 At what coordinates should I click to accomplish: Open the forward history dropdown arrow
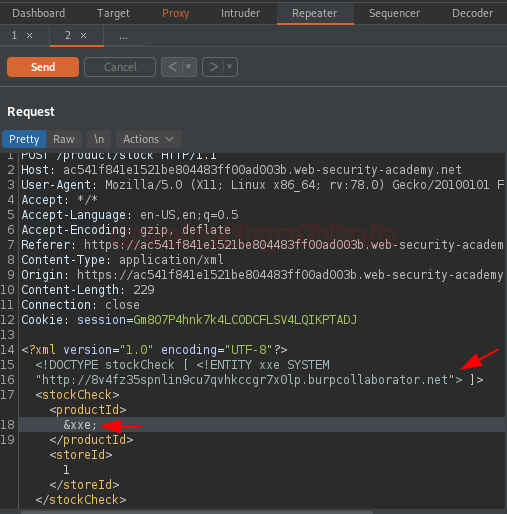click(230, 67)
